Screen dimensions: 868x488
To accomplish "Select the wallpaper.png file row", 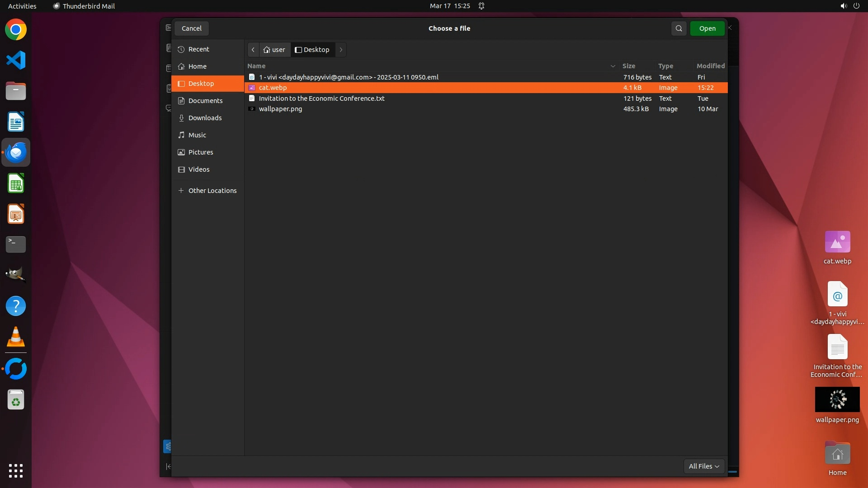I will pyautogui.click(x=280, y=109).
